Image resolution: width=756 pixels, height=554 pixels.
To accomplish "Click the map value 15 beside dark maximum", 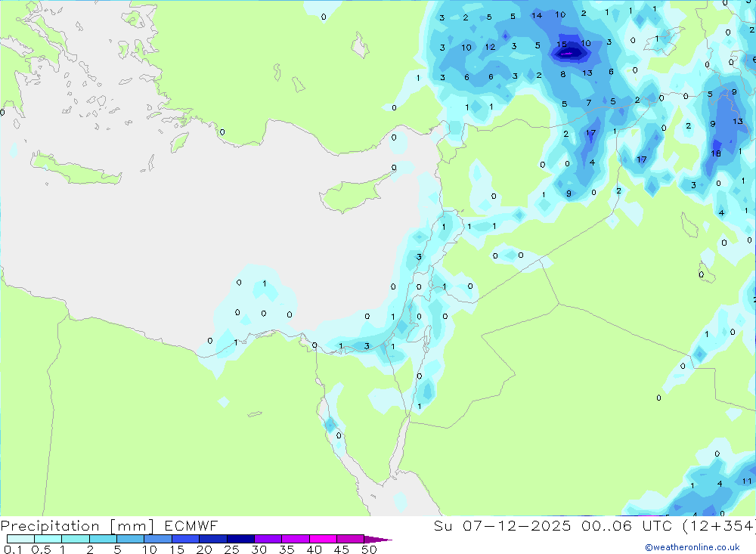I will (x=562, y=45).
